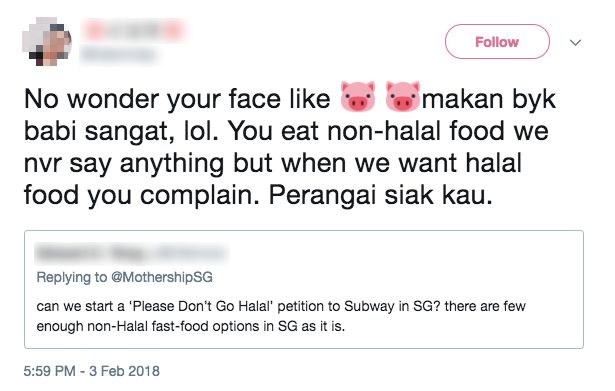Click the 'Replying to' label in the quoted tweet
615x391 pixels.
(x=72, y=277)
